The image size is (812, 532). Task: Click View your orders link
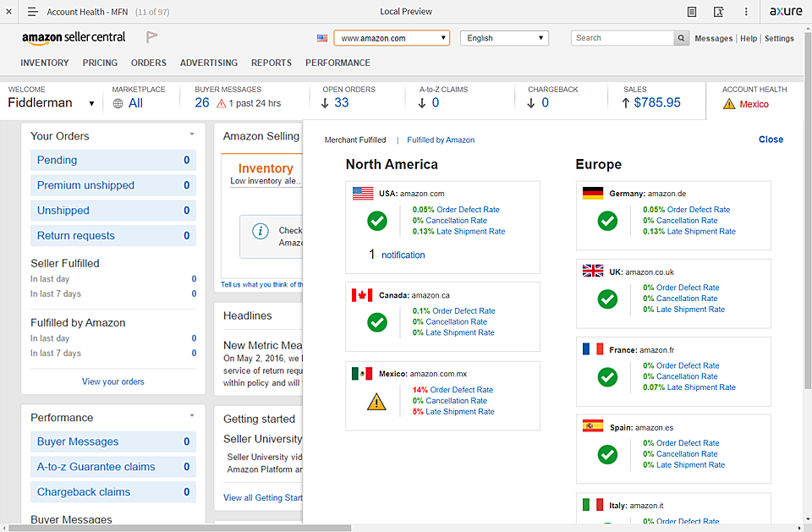tap(112, 381)
